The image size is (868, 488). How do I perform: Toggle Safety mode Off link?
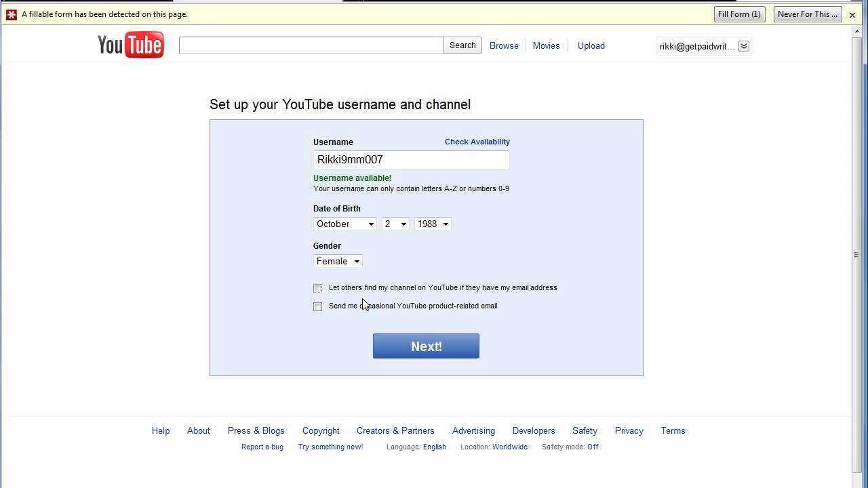click(593, 447)
